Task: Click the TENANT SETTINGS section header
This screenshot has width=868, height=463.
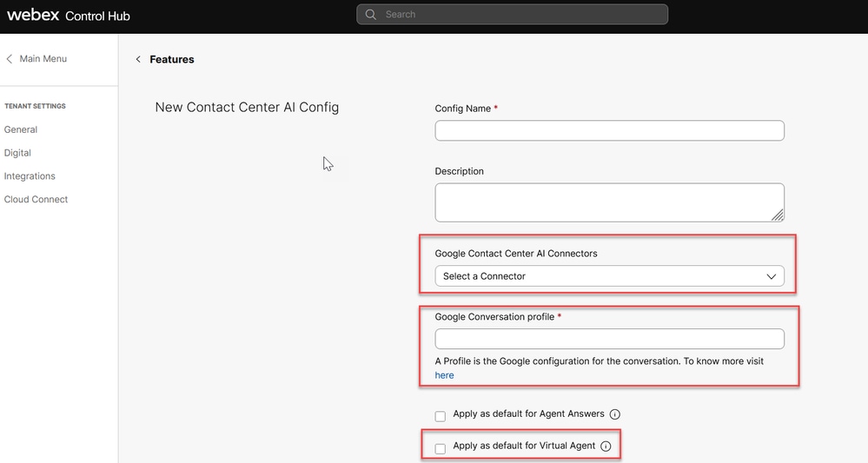Action: [35, 106]
